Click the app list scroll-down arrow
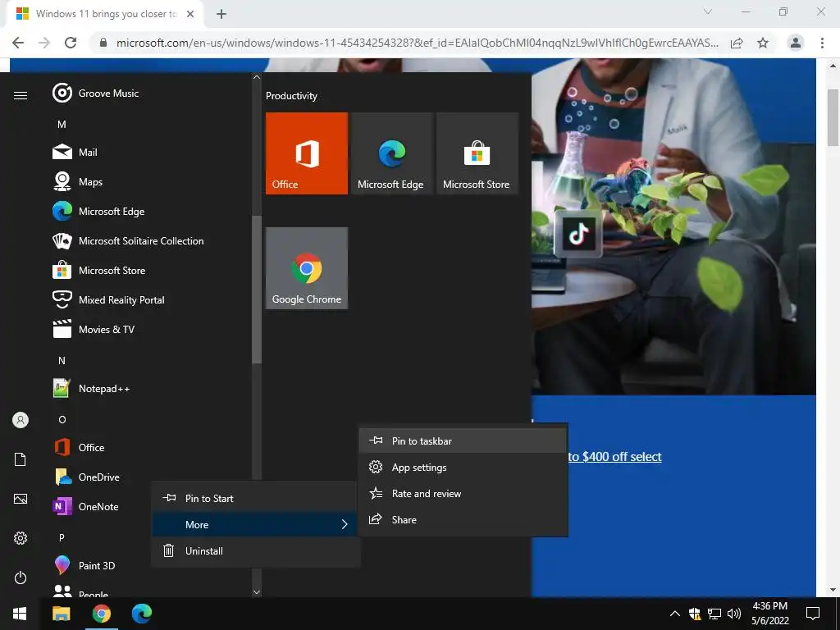 coord(257,592)
